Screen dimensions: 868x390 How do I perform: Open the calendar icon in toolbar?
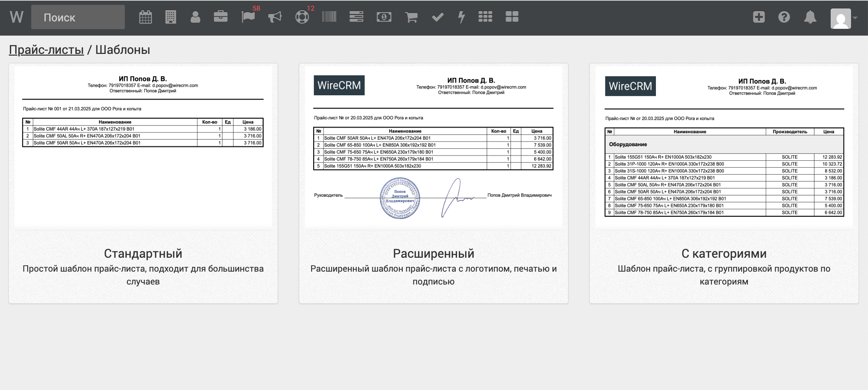145,17
